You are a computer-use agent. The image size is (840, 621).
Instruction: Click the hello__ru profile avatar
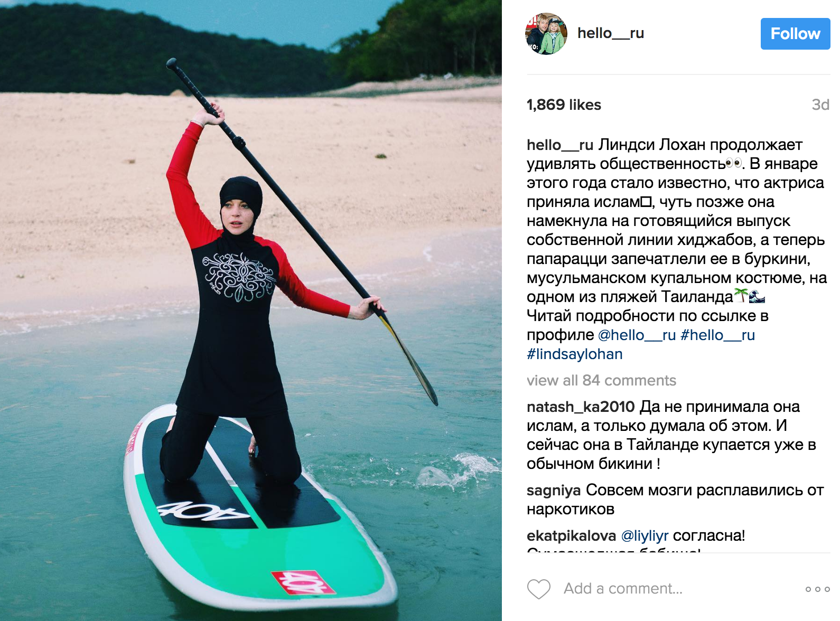546,34
